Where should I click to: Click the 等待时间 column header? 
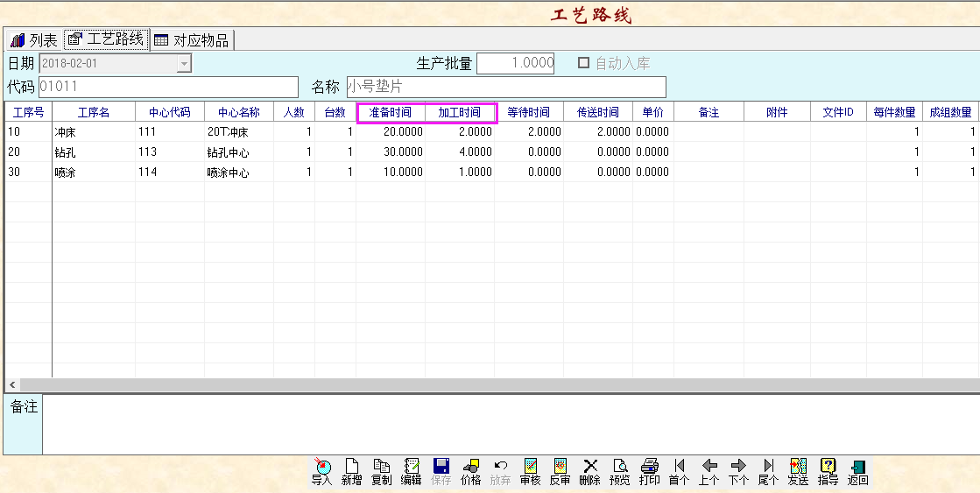tap(529, 112)
